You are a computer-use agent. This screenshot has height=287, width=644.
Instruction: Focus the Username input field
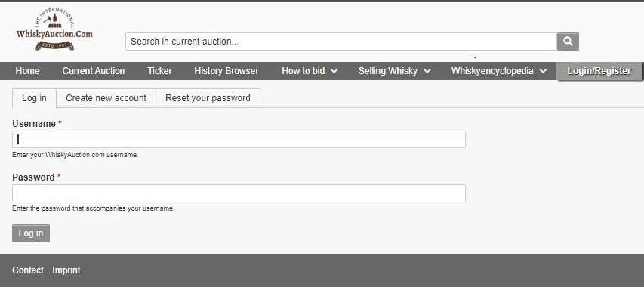[x=239, y=139]
